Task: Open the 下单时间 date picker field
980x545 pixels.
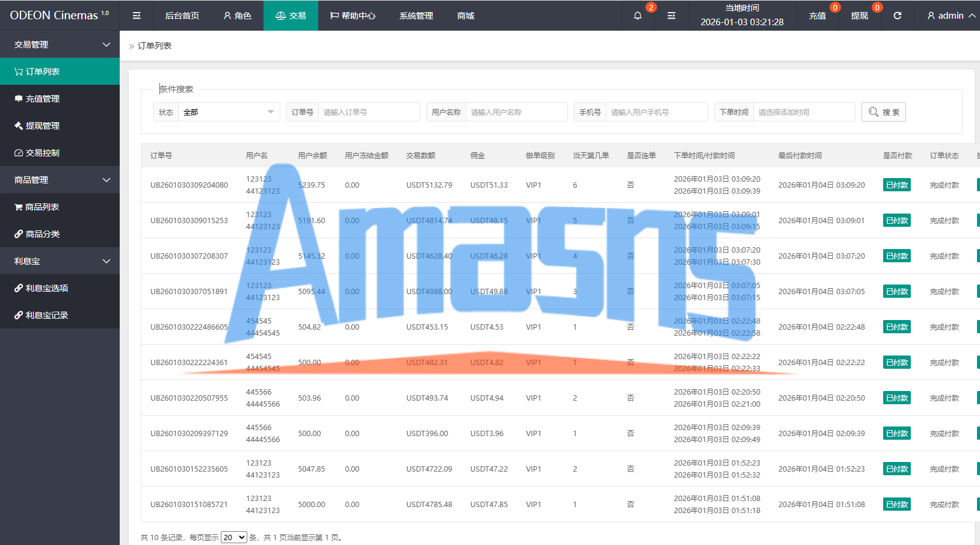Action: [x=804, y=112]
